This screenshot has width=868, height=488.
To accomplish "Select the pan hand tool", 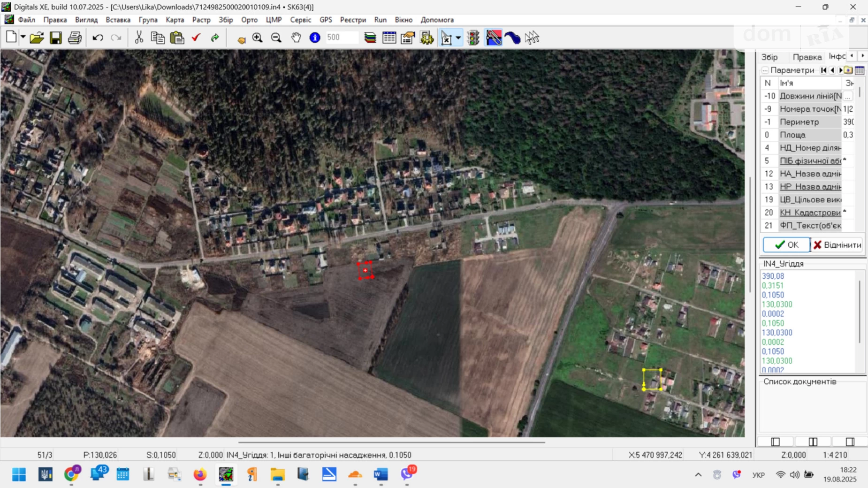I will tap(296, 38).
